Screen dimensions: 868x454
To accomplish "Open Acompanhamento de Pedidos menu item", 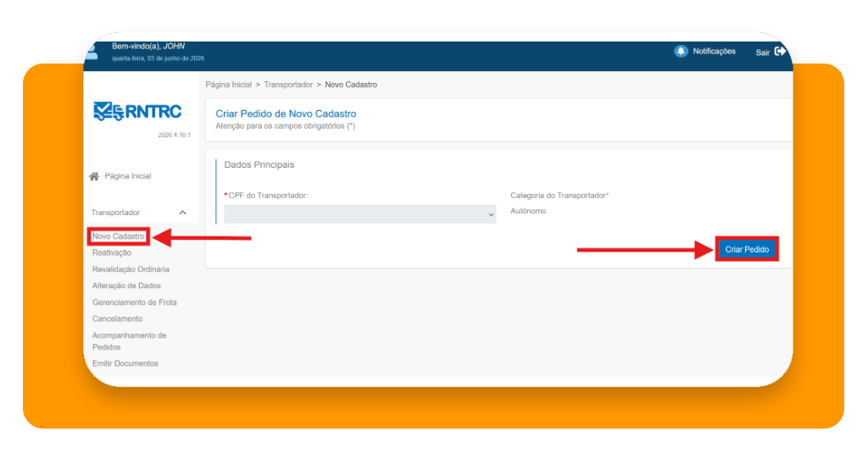I will (129, 341).
